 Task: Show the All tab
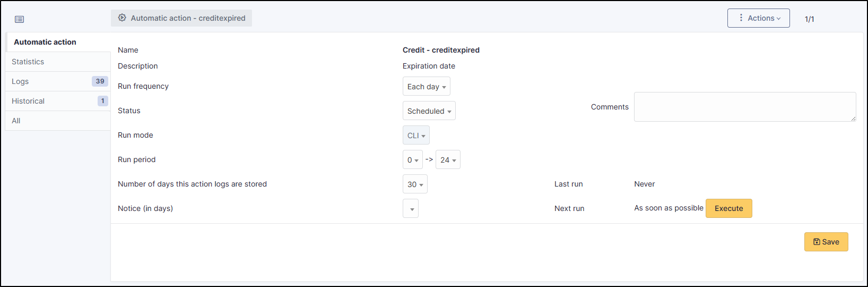tap(16, 121)
